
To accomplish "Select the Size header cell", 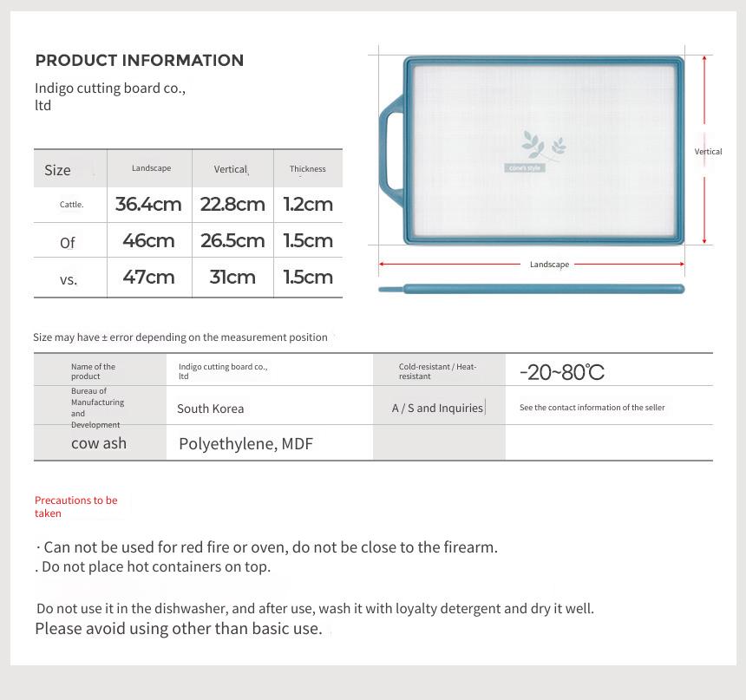I will coord(70,168).
